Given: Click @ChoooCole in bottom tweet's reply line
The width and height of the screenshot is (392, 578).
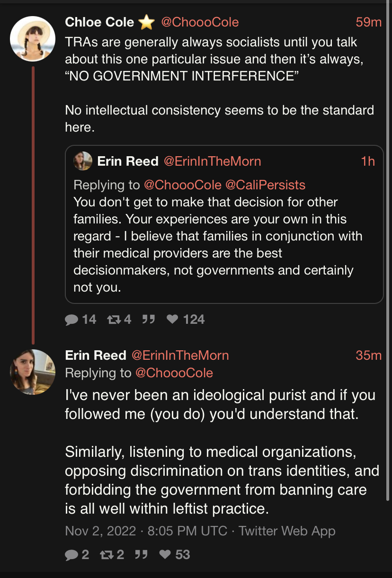Looking at the screenshot, I should tap(174, 373).
